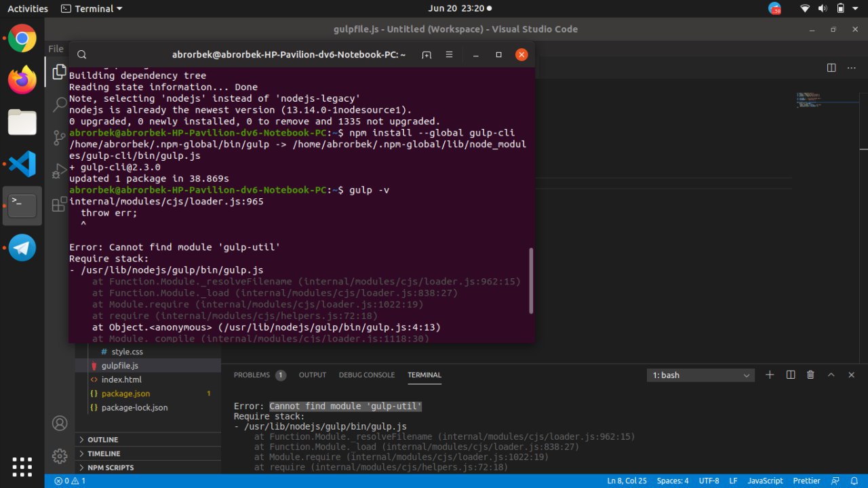Change end of line via LF item
Screen dimensions: 868x488
coord(733,481)
